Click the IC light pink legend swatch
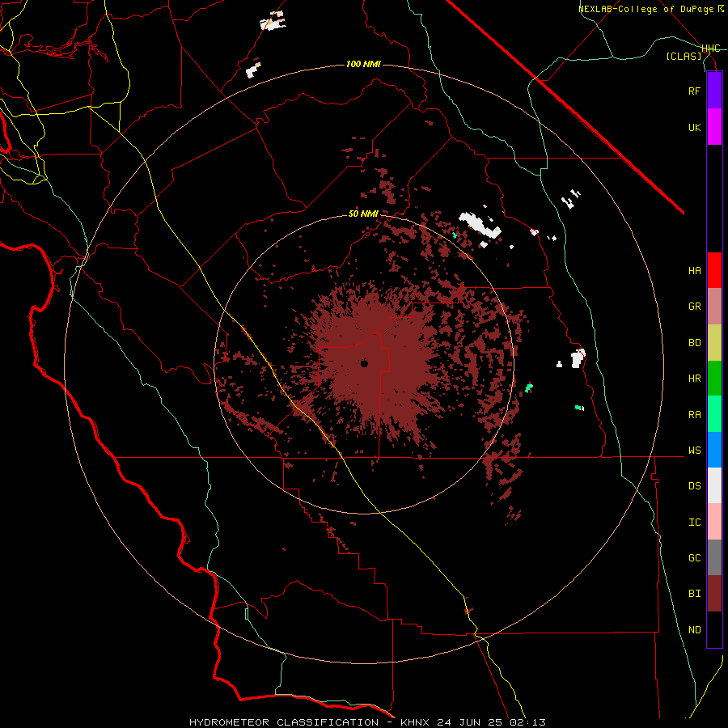The width and height of the screenshot is (728, 728). (x=714, y=522)
